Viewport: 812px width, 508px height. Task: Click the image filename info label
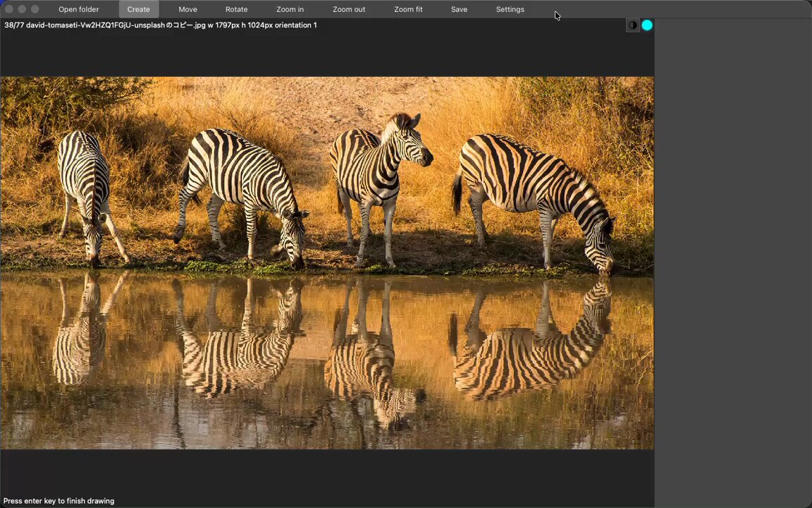pyautogui.click(x=161, y=25)
